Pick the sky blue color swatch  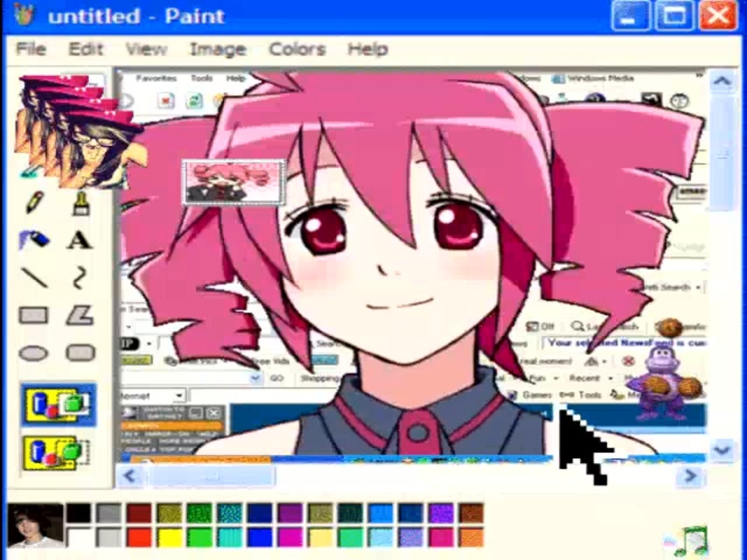(381, 538)
